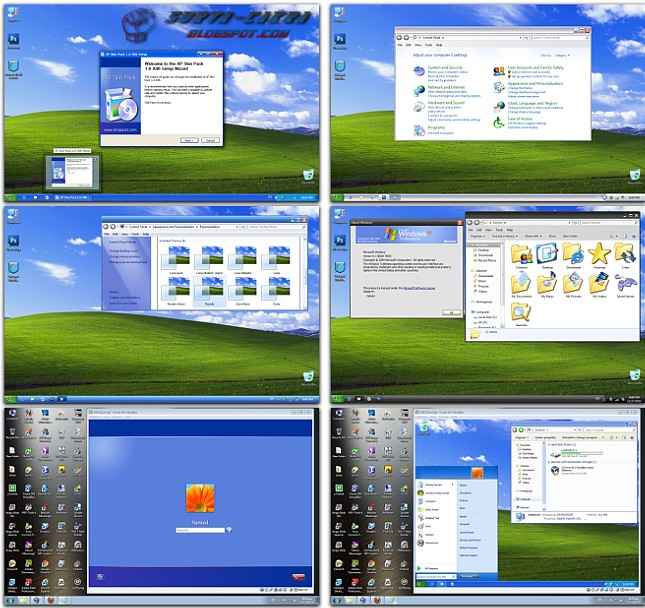Open Tools menu in Control Panel window
Viewport: 645px width, 608px height.
click(429, 44)
